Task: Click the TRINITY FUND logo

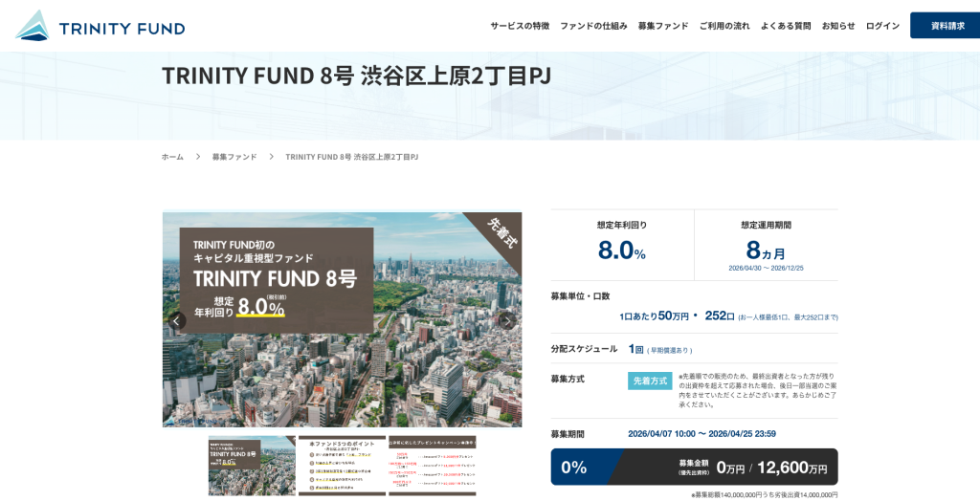Action: point(100,27)
